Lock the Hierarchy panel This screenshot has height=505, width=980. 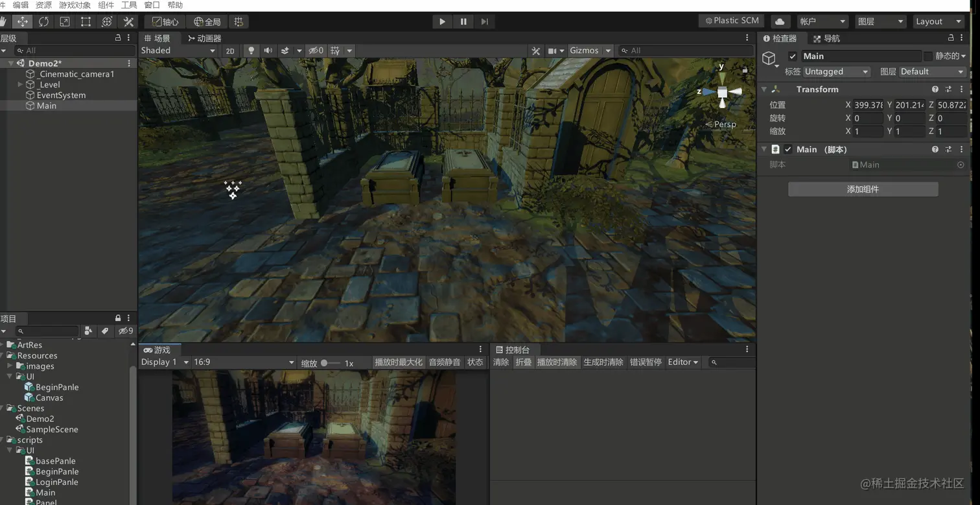tap(117, 38)
